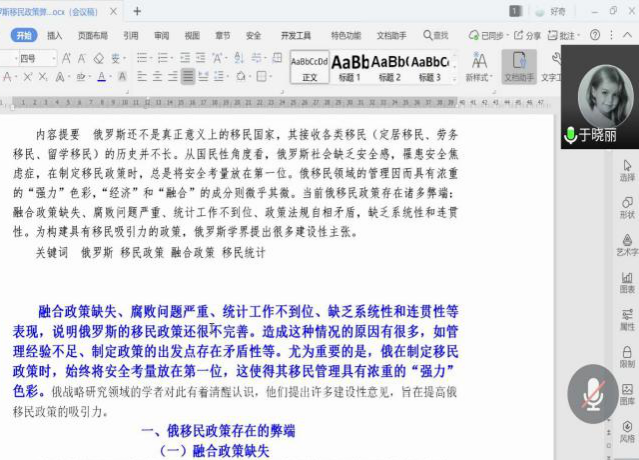Open the font color dropdown arrow

(110, 77)
